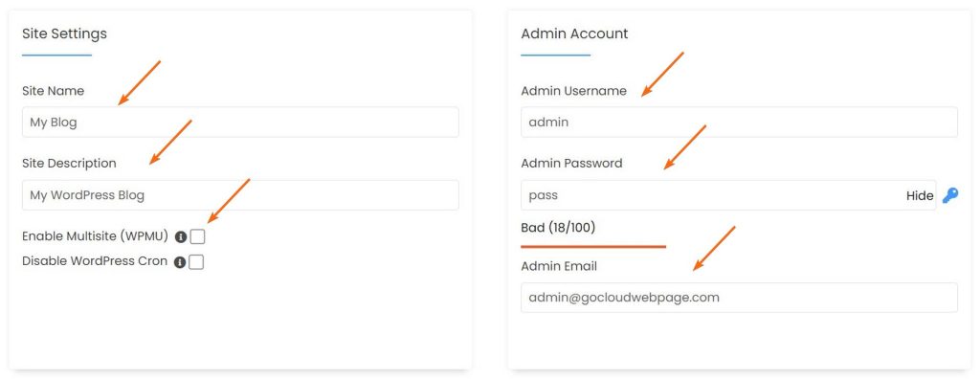
Task: Click the Admin Username label
Action: (574, 91)
